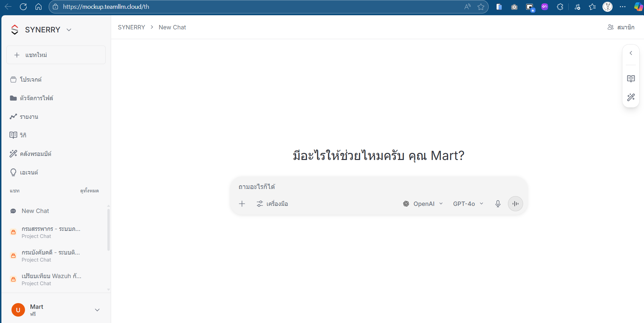Open browser settings three-dots menu
Screen dimensions: 644x323
tap(623, 7)
